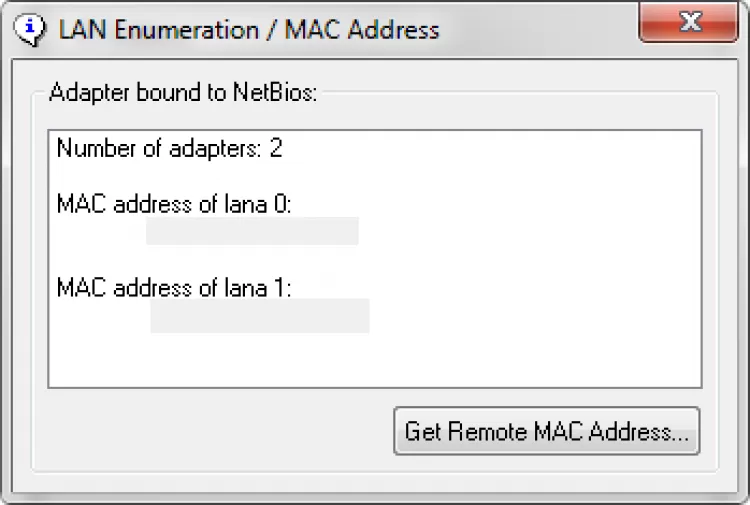Screen dimensions: 750x505
Task: Select the "MAC address of lana 0:" line
Action: [x=174, y=204]
